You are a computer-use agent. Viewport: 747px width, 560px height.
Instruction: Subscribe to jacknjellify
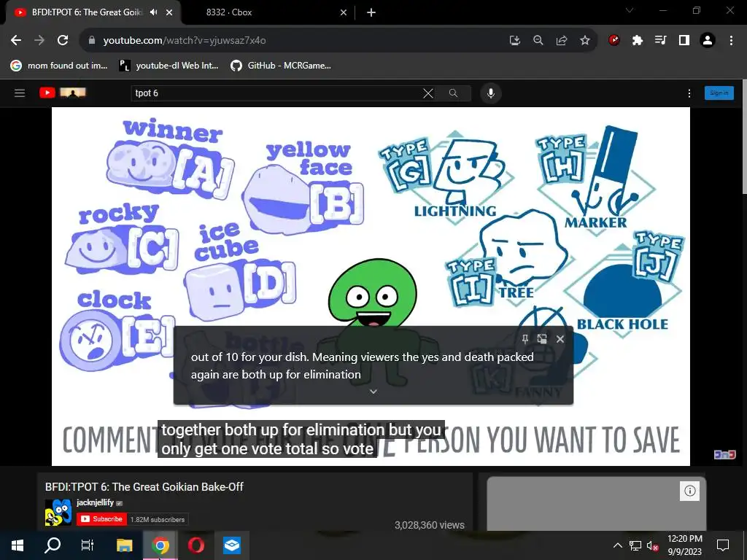click(101, 519)
